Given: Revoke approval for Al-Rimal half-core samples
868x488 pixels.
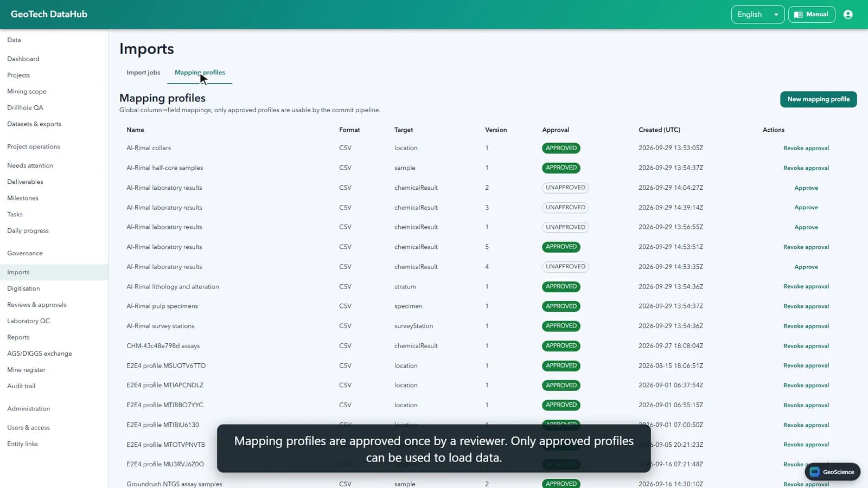Looking at the screenshot, I should pyautogui.click(x=806, y=168).
